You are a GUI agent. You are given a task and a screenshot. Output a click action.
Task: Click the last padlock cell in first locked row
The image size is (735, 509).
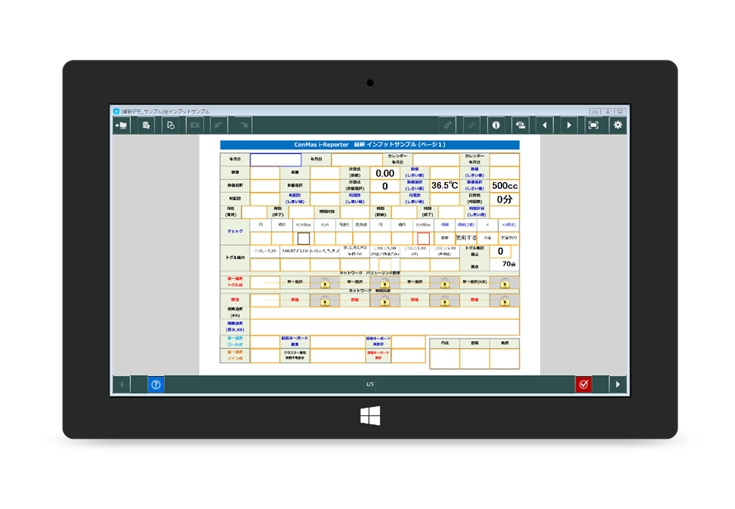(x=504, y=283)
